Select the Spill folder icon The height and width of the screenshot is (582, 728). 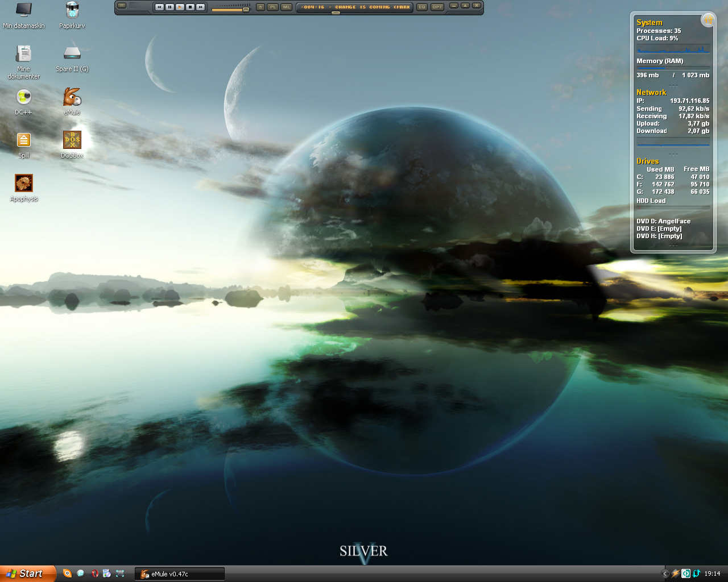[x=23, y=145]
